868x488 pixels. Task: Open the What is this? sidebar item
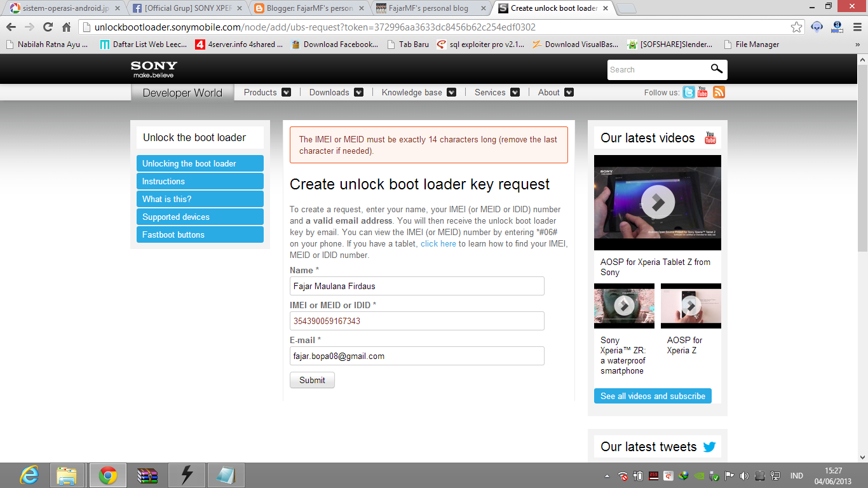[x=200, y=199]
